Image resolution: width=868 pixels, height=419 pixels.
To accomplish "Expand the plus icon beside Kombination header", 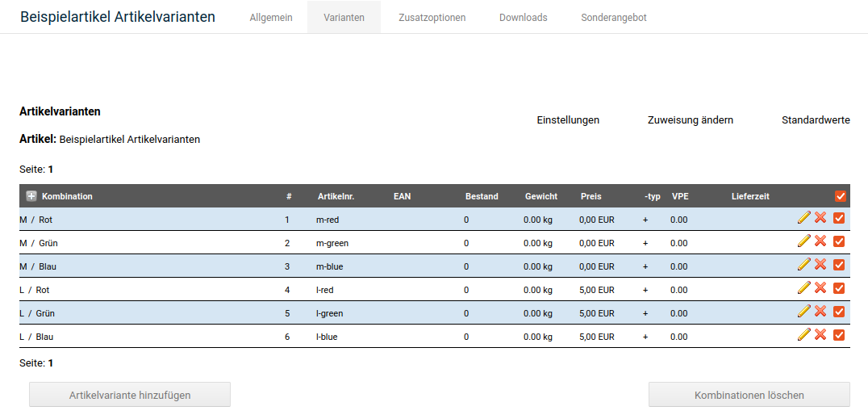I will 31,196.
